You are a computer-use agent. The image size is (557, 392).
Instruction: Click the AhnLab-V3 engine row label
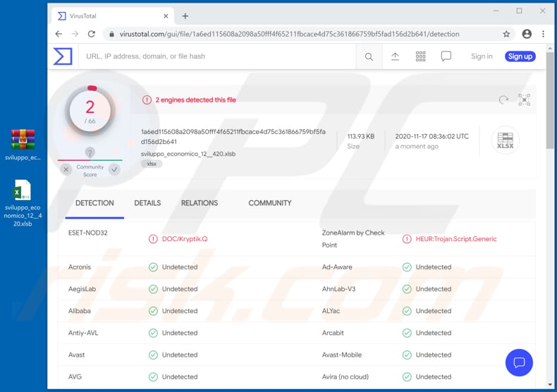[338, 289]
